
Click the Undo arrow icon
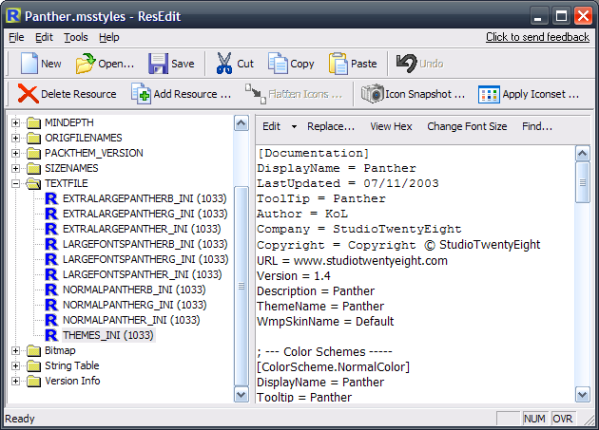point(406,63)
